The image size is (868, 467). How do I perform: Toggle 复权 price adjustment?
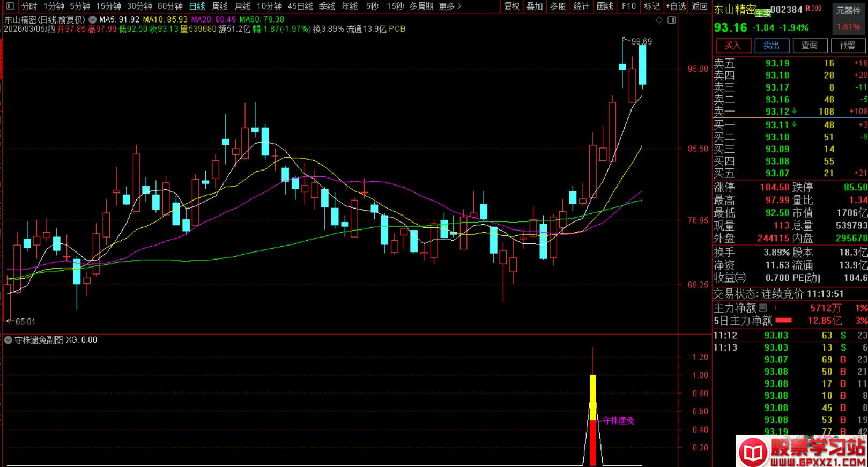pyautogui.click(x=511, y=6)
